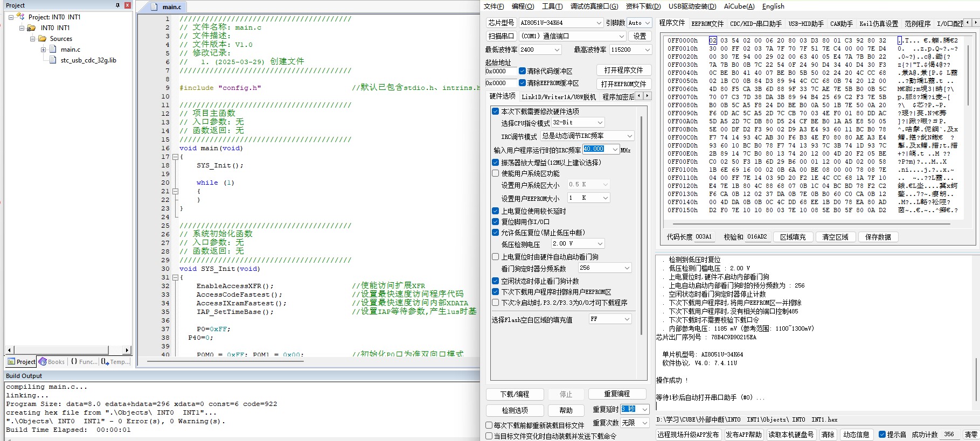Collapse the INT0 INT1 target node
Image resolution: width=980 pixels, height=441 pixels.
pos(22,28)
